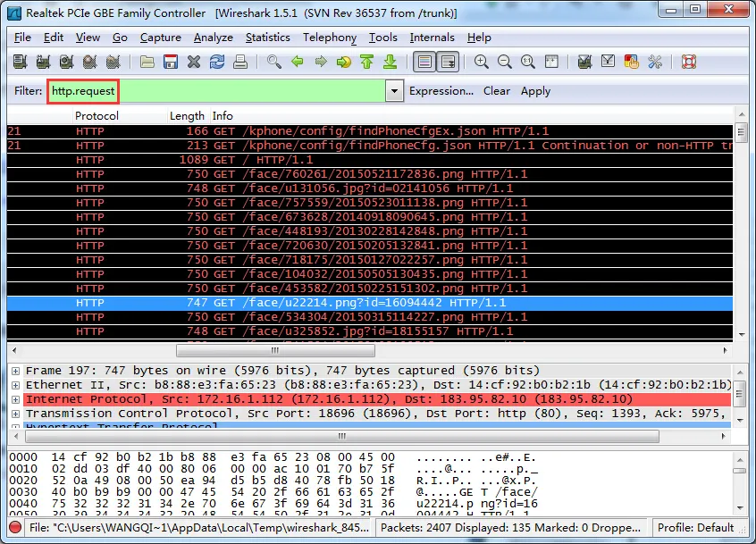Select the findPhoneCfgEx.json GET packet
The height and width of the screenshot is (544, 756).
coord(370,131)
